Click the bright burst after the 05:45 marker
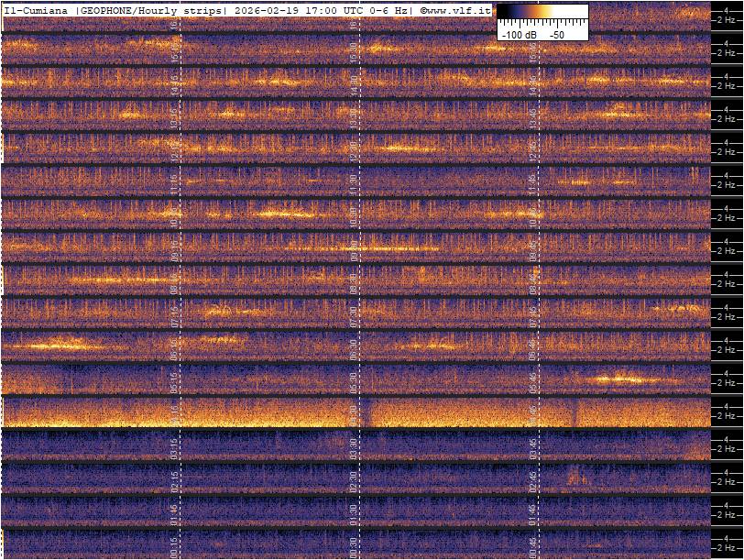 tap(616, 378)
